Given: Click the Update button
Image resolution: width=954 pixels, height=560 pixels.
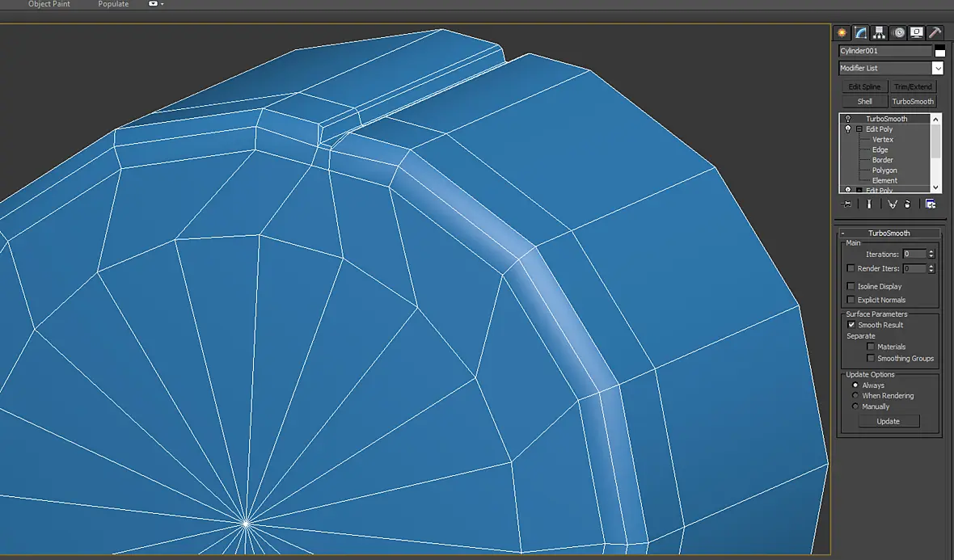Looking at the screenshot, I should [x=889, y=421].
